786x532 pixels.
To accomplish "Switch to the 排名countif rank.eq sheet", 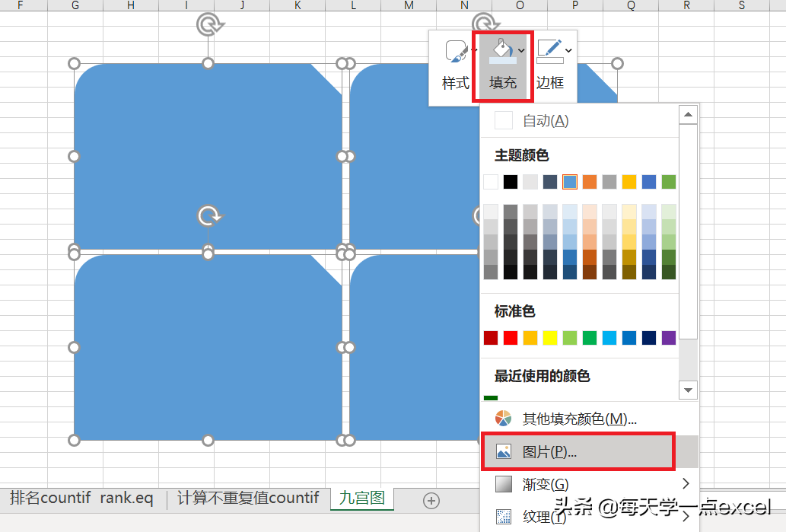I will click(x=81, y=498).
